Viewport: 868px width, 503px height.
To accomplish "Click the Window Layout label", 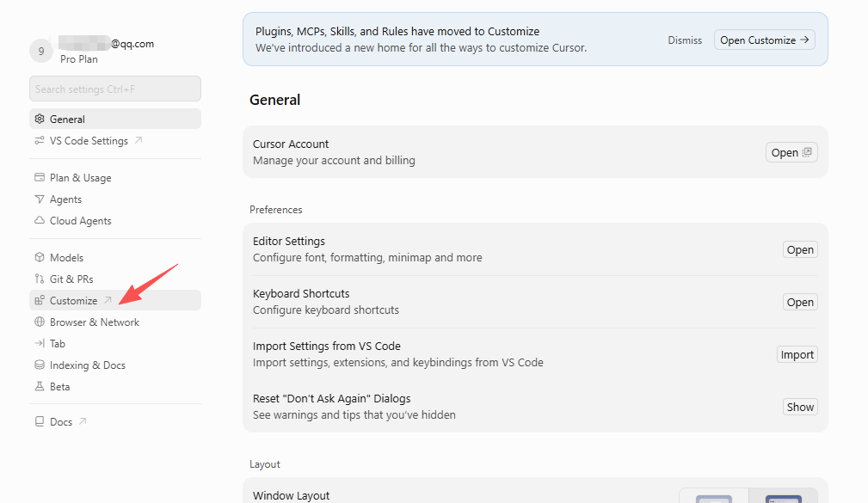I will click(291, 495).
